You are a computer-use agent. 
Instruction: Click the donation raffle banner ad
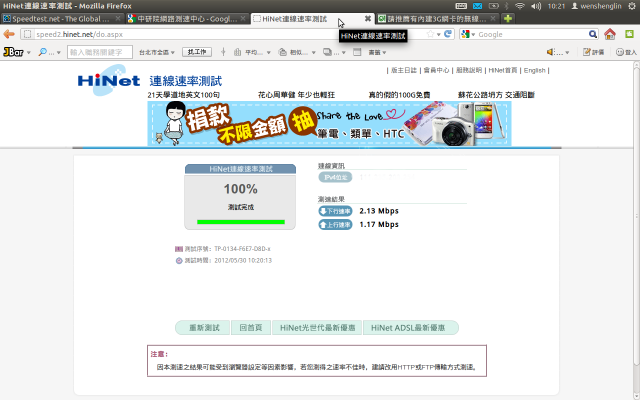329,123
